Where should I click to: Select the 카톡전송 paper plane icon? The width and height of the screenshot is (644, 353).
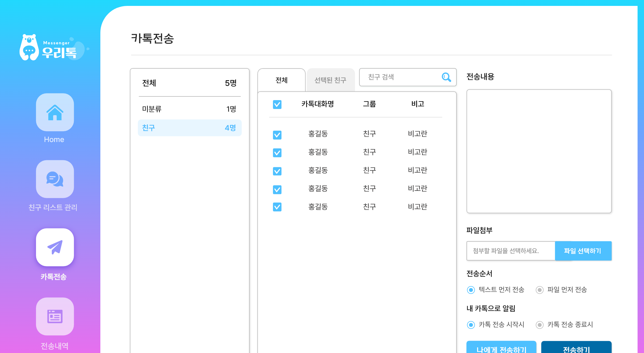(55, 247)
